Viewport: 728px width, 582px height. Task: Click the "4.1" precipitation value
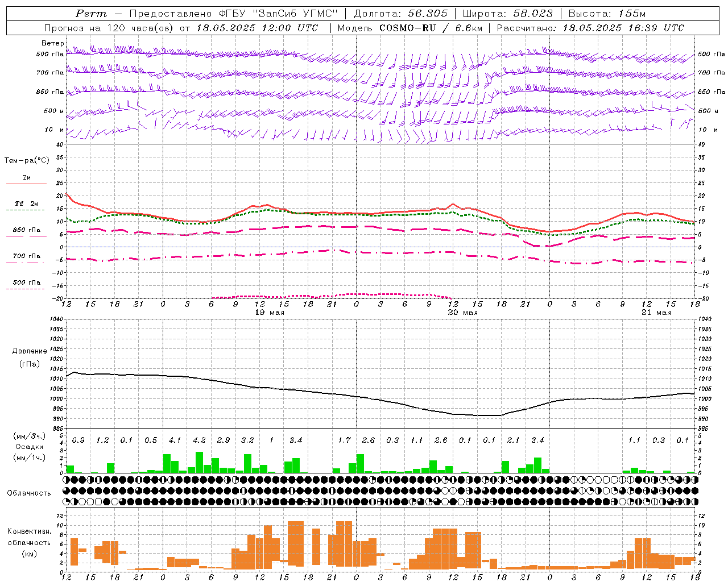(x=175, y=440)
